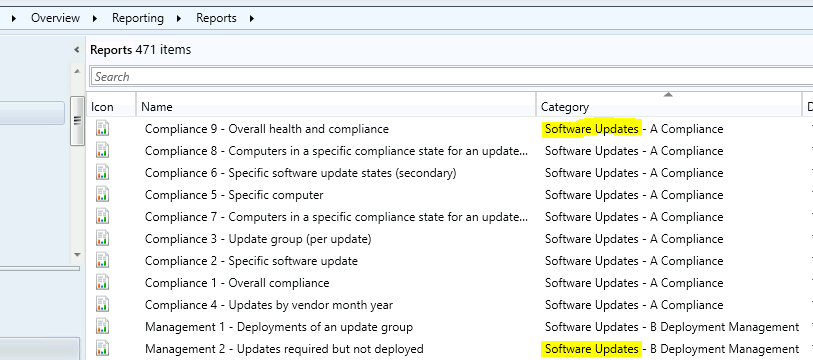
Task: Click report icon for Compliance 9 row
Action: [103, 128]
